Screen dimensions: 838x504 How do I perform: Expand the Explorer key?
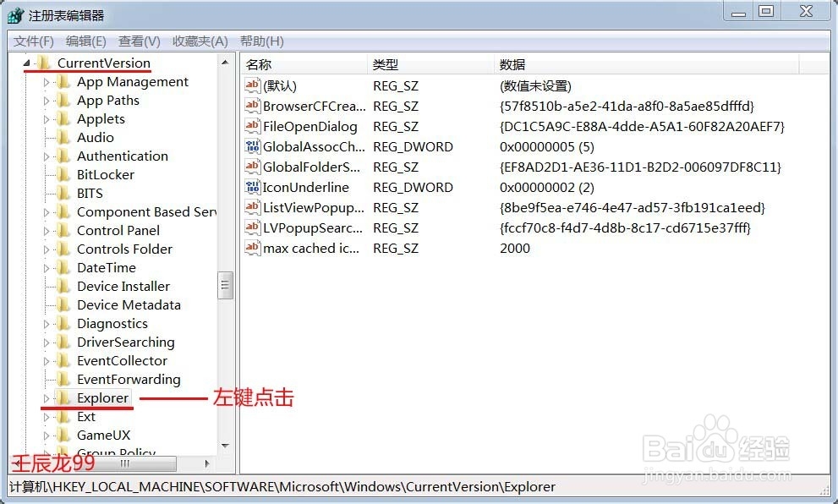click(x=47, y=398)
